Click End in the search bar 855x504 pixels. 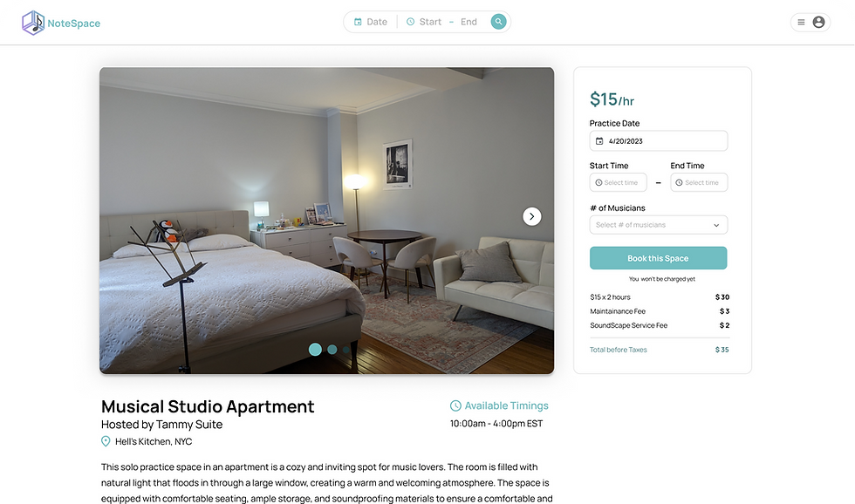click(x=469, y=22)
